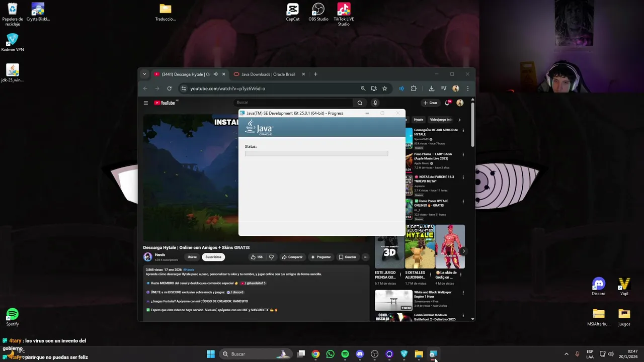Click the Unirse button

(x=192, y=257)
